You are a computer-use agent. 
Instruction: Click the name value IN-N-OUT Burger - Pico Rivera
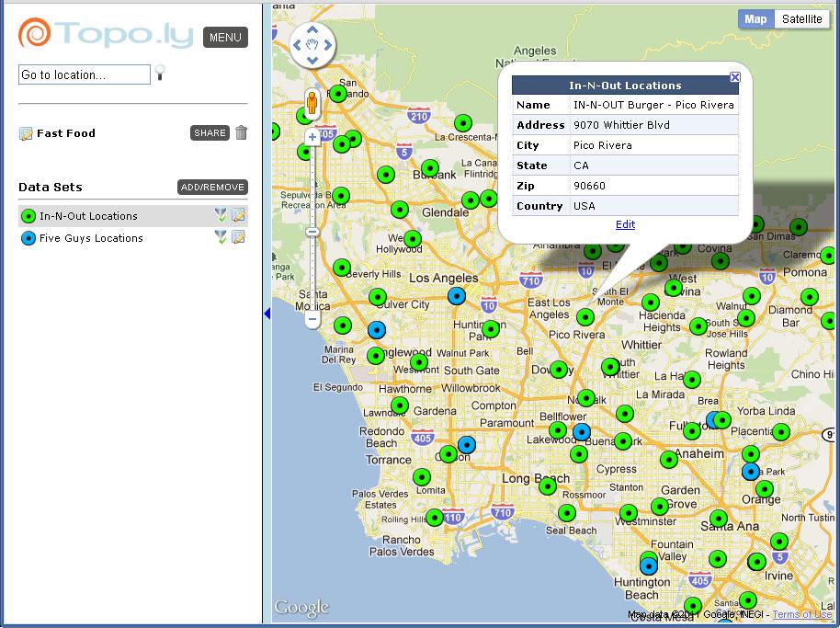click(653, 105)
